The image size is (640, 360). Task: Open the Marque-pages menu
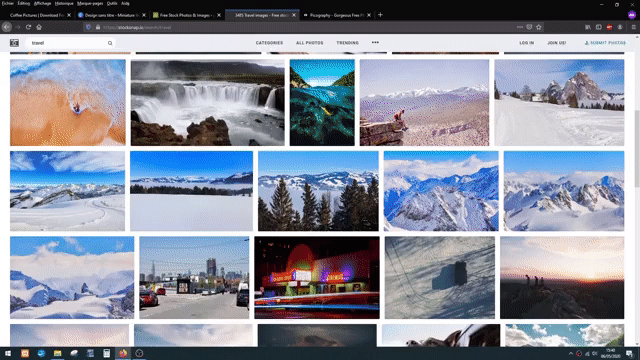pos(90,3)
